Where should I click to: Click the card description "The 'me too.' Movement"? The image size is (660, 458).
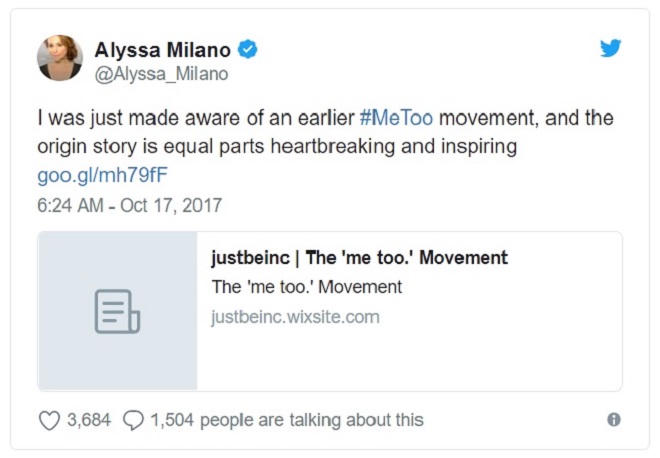click(x=307, y=287)
